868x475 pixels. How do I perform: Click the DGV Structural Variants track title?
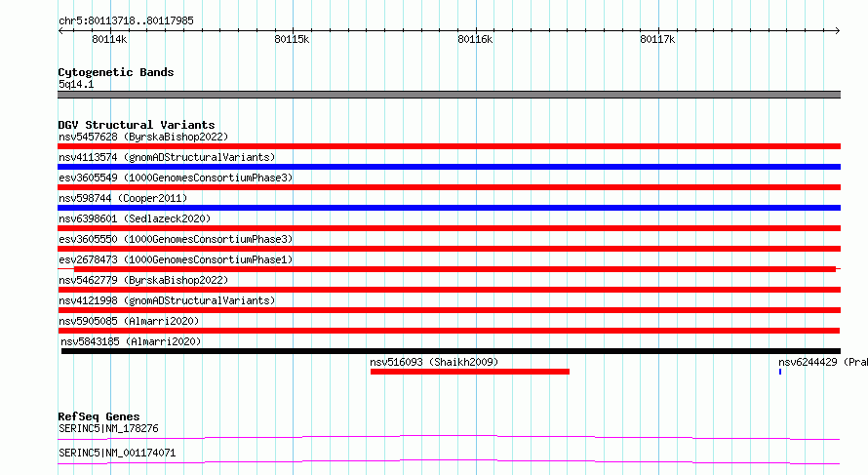pos(137,125)
